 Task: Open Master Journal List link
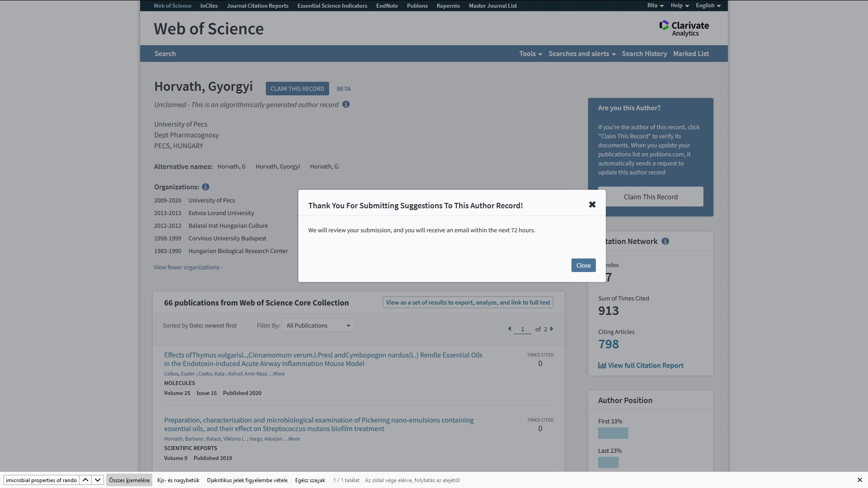(493, 5)
